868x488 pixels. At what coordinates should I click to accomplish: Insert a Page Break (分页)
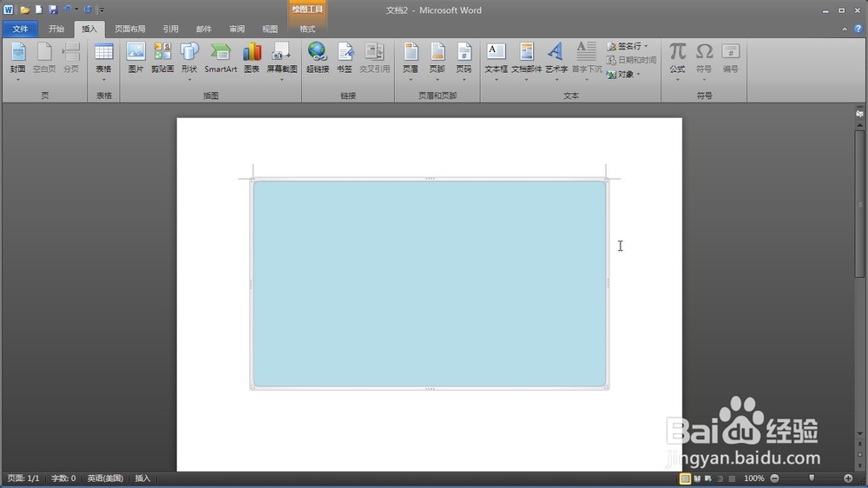coord(71,59)
